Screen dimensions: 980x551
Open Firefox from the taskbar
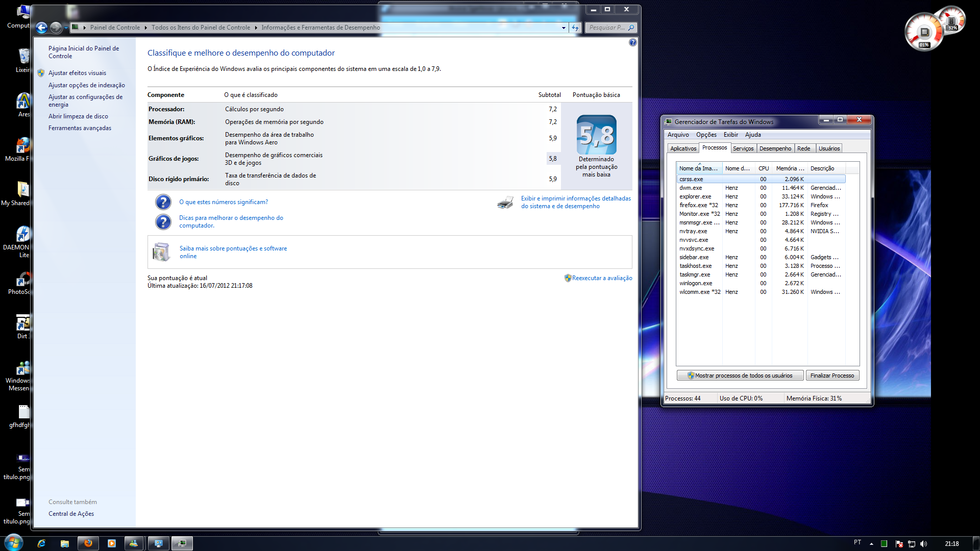pos(88,543)
